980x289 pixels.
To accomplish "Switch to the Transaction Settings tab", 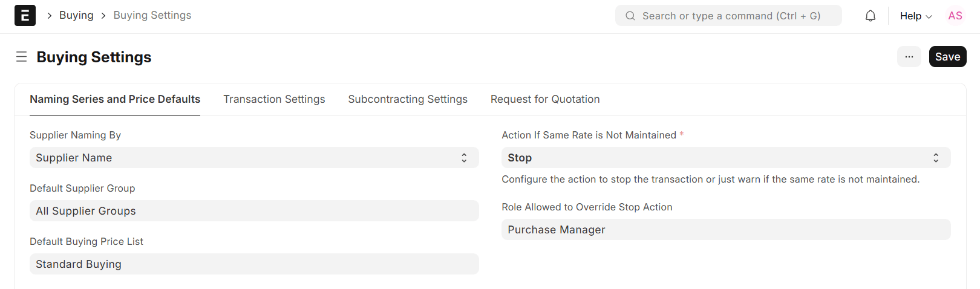I will point(274,99).
